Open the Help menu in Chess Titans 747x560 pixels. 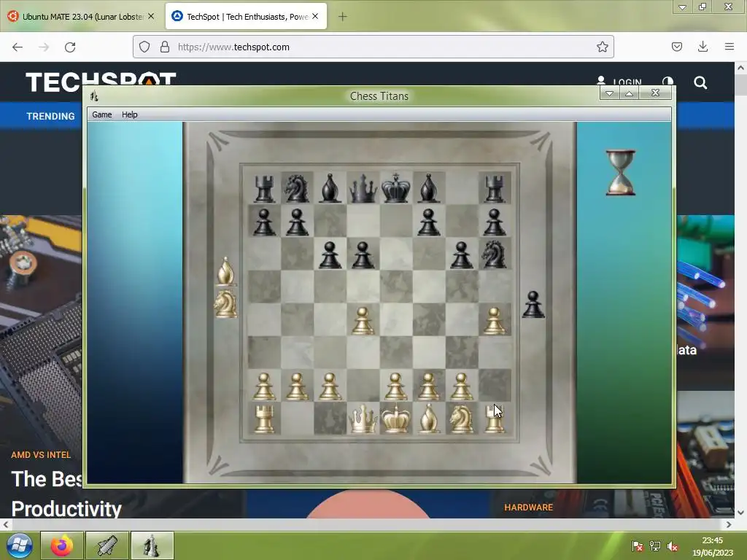(130, 114)
